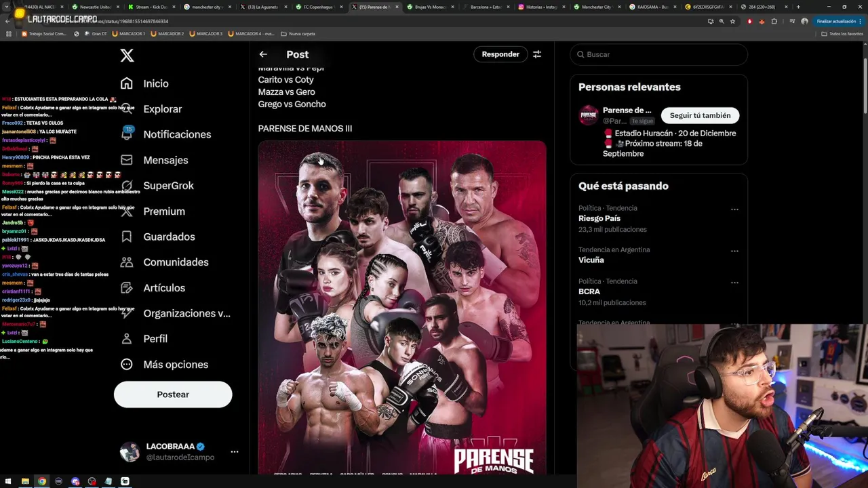
Task: Open the Riesgo País trend
Action: [599, 218]
